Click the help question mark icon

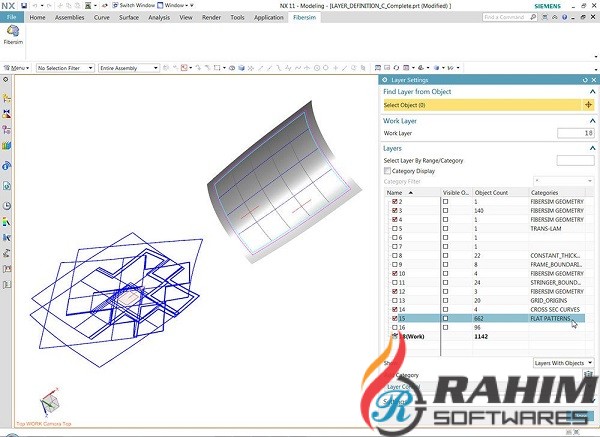tap(565, 17)
